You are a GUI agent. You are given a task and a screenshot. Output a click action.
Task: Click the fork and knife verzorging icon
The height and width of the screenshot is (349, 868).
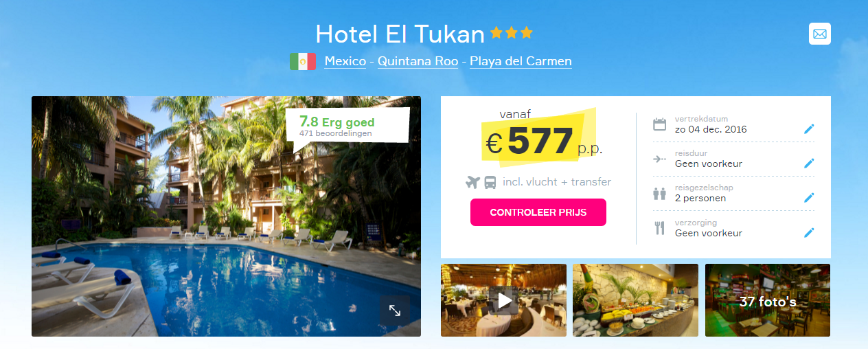click(659, 228)
